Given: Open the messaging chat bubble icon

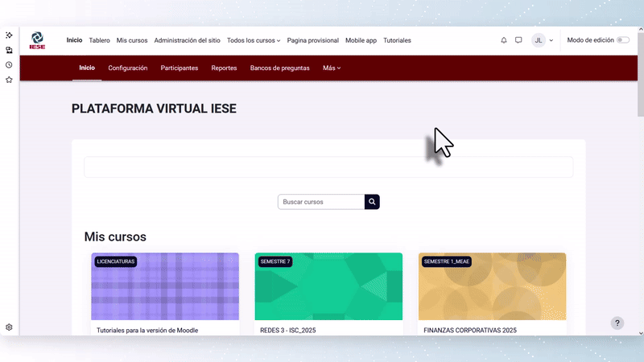Looking at the screenshot, I should 518,40.
